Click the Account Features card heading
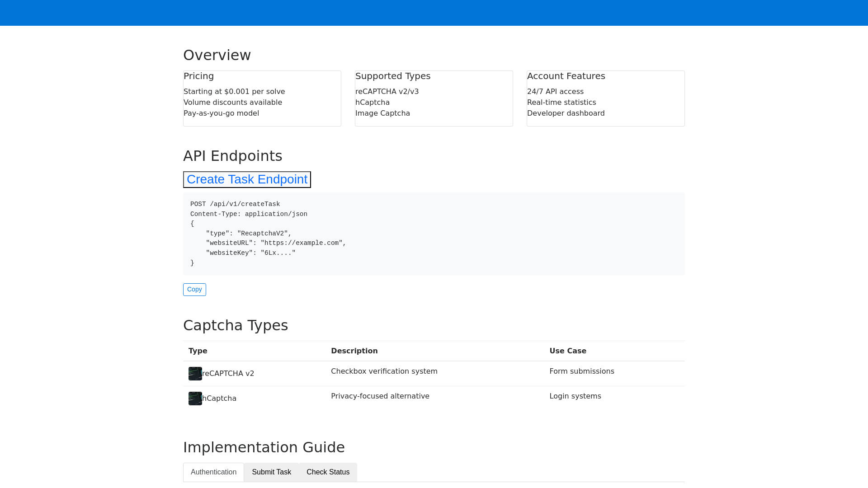The width and height of the screenshot is (868, 488). point(566,76)
